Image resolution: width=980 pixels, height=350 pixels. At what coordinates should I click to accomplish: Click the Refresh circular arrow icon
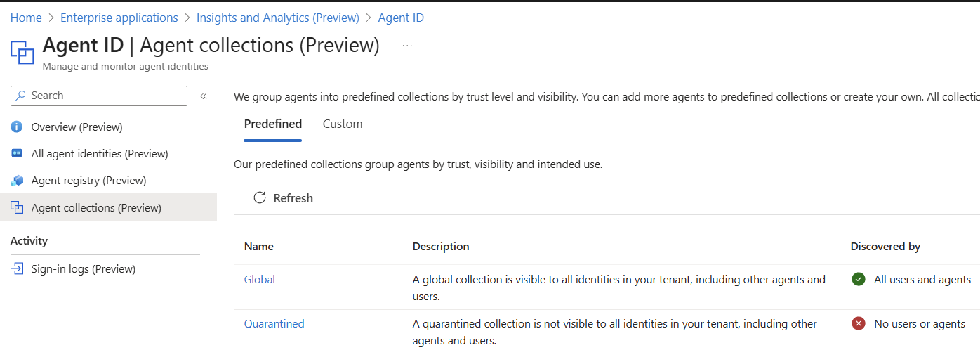pos(260,198)
